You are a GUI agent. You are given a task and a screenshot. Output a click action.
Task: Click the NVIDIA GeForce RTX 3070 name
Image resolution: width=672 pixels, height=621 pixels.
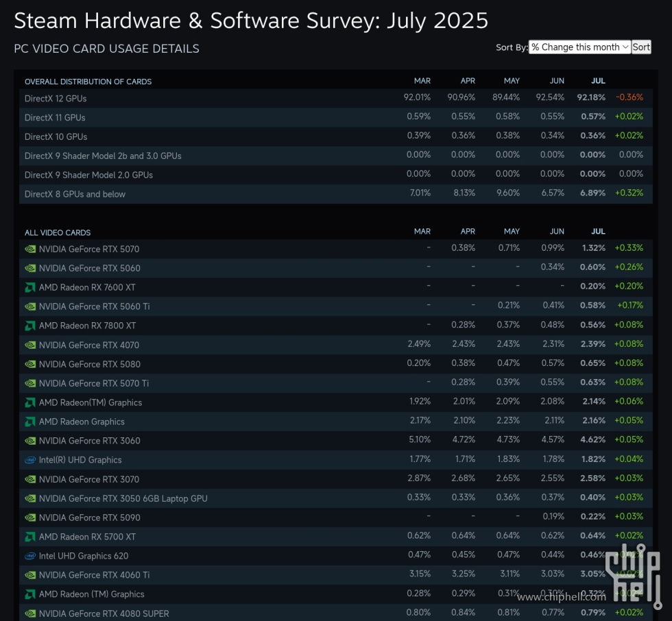coord(89,480)
